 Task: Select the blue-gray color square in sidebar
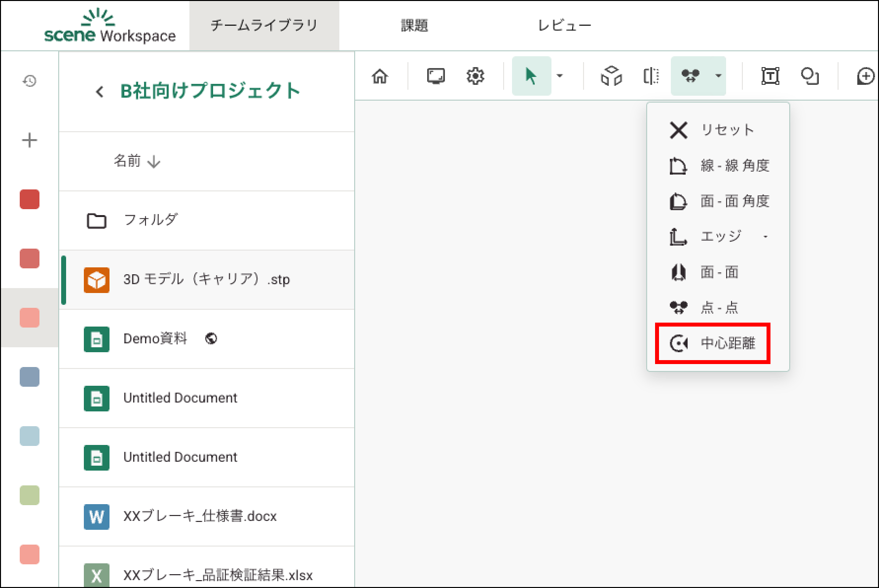(30, 377)
